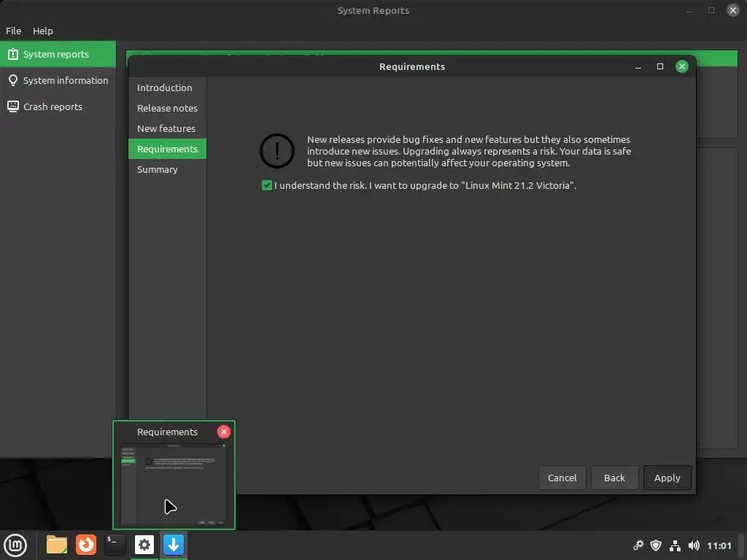
Task: Launch the Files folder icon in taskbar
Action: pyautogui.click(x=57, y=545)
